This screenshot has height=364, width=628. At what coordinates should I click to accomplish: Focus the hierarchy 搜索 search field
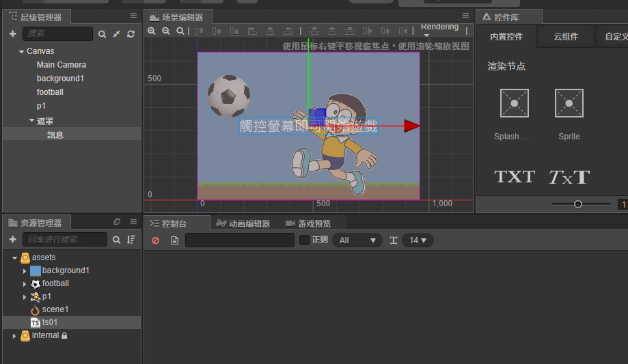coord(57,33)
